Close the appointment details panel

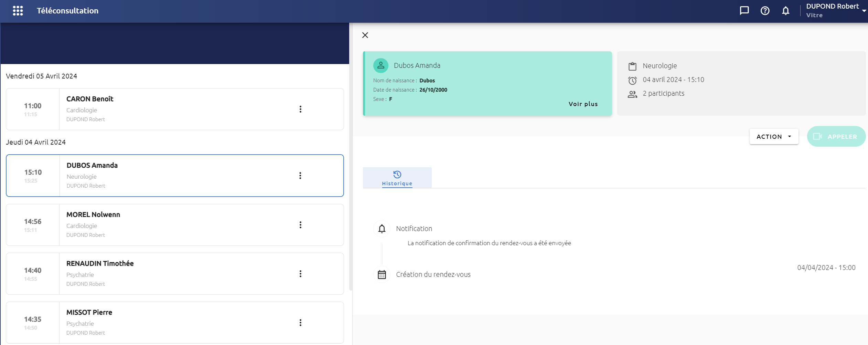(x=365, y=35)
